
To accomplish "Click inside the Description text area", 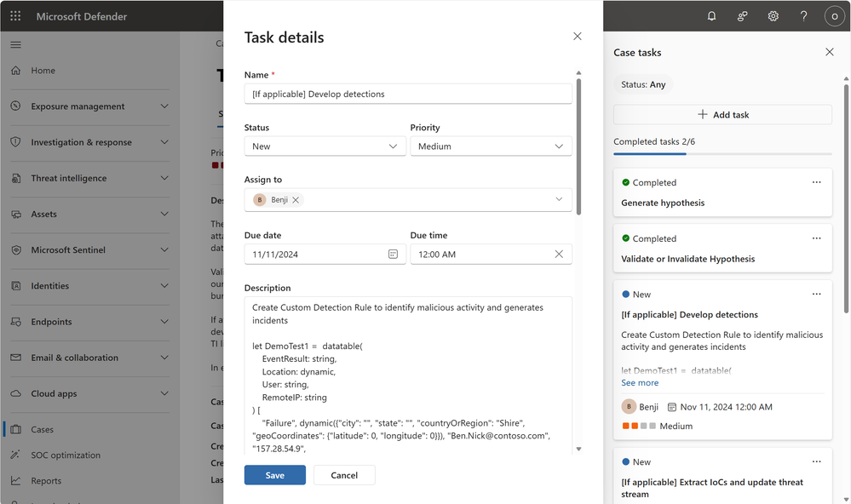I will [x=408, y=375].
